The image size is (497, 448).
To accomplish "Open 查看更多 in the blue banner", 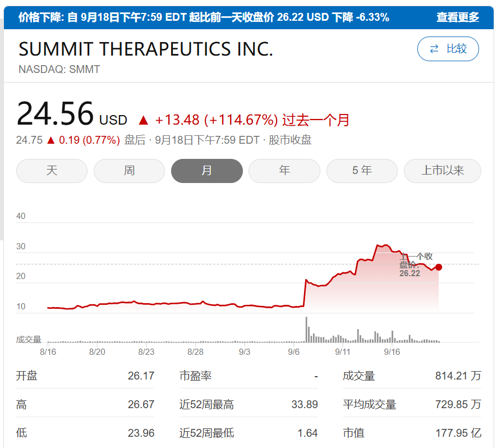I will (x=458, y=17).
